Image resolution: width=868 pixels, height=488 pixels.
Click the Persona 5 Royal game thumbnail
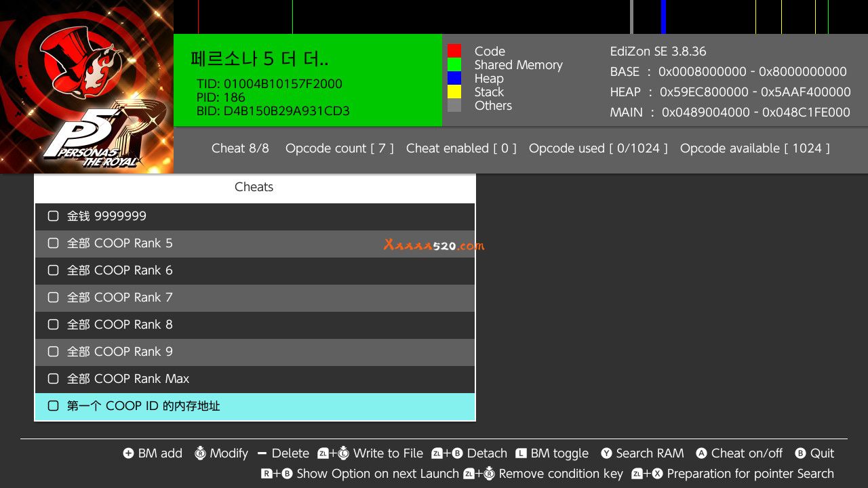pyautogui.click(x=87, y=87)
